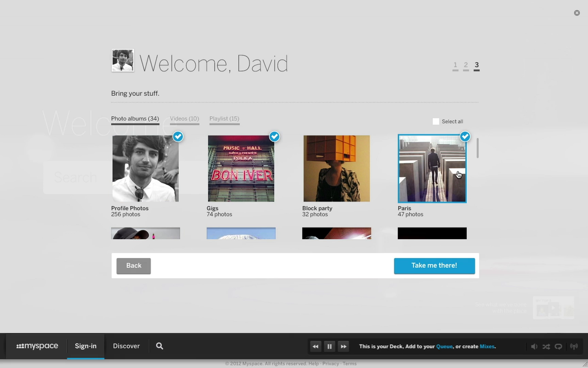The width and height of the screenshot is (588, 368).
Task: Toggle the repeat loop icon
Action: coord(558,347)
